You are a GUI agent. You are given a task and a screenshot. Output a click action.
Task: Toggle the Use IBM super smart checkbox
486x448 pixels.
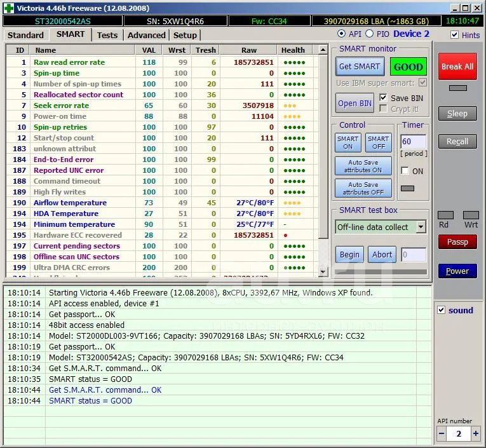(422, 83)
